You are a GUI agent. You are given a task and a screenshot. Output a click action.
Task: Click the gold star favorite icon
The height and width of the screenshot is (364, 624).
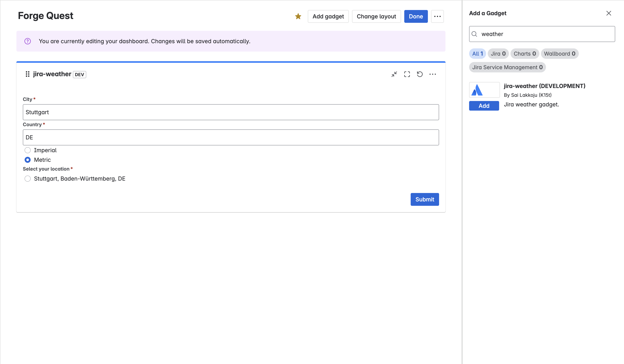pos(298,16)
